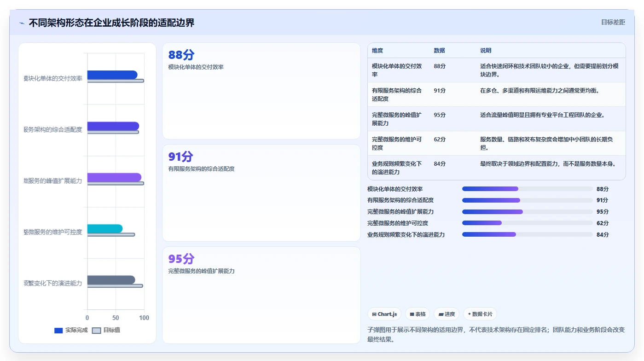The image size is (644, 361).
Task: Select the 表格 tag chip
Action: (418, 314)
